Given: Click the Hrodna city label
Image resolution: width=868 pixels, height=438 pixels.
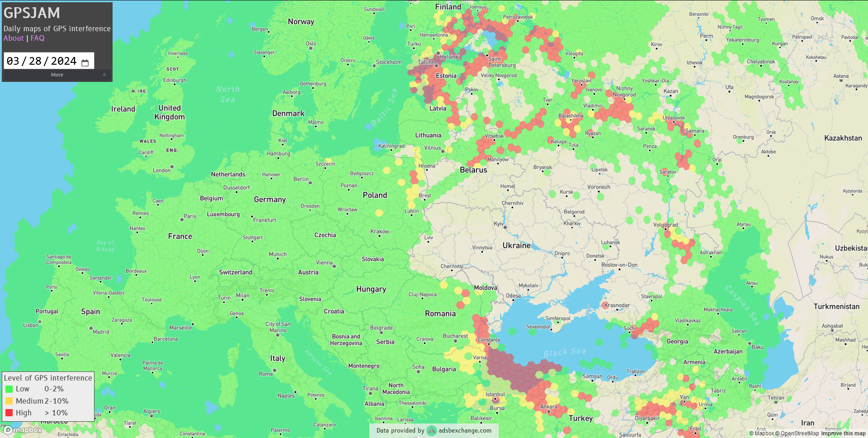Looking at the screenshot, I should pyautogui.click(x=427, y=166).
